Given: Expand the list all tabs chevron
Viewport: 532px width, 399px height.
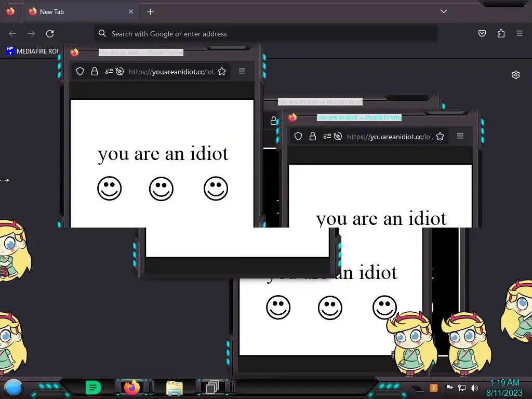Looking at the screenshot, I should [444, 11].
